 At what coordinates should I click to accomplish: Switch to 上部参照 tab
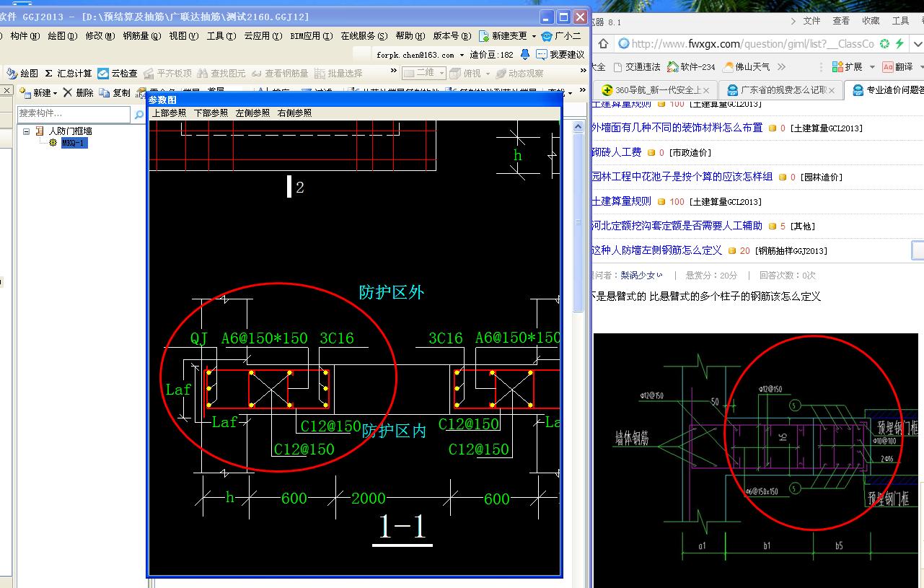pos(169,113)
